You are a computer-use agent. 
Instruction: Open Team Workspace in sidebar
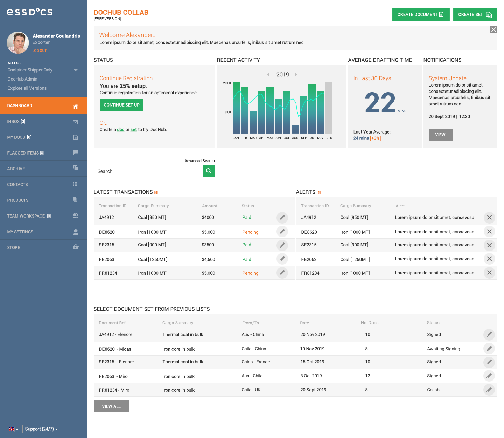(43, 216)
